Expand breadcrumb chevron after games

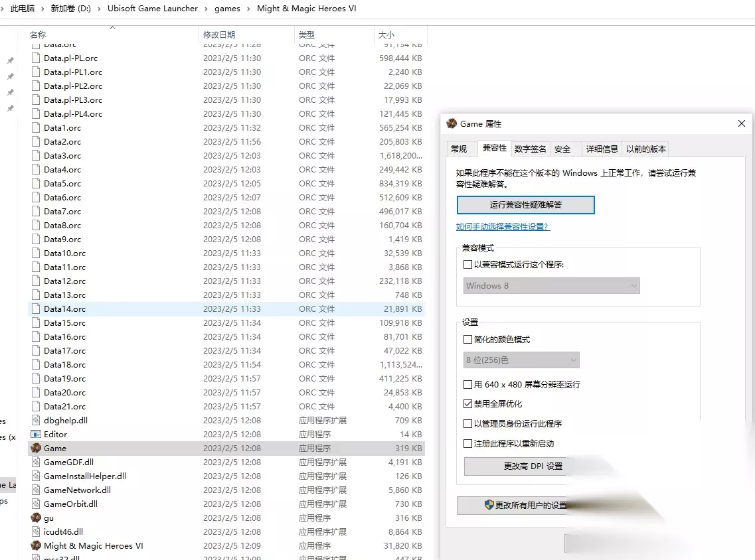click(x=248, y=9)
